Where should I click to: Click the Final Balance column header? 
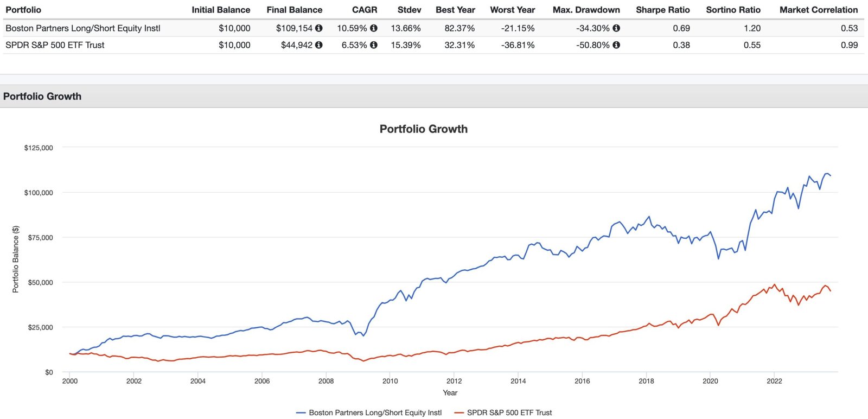294,10
